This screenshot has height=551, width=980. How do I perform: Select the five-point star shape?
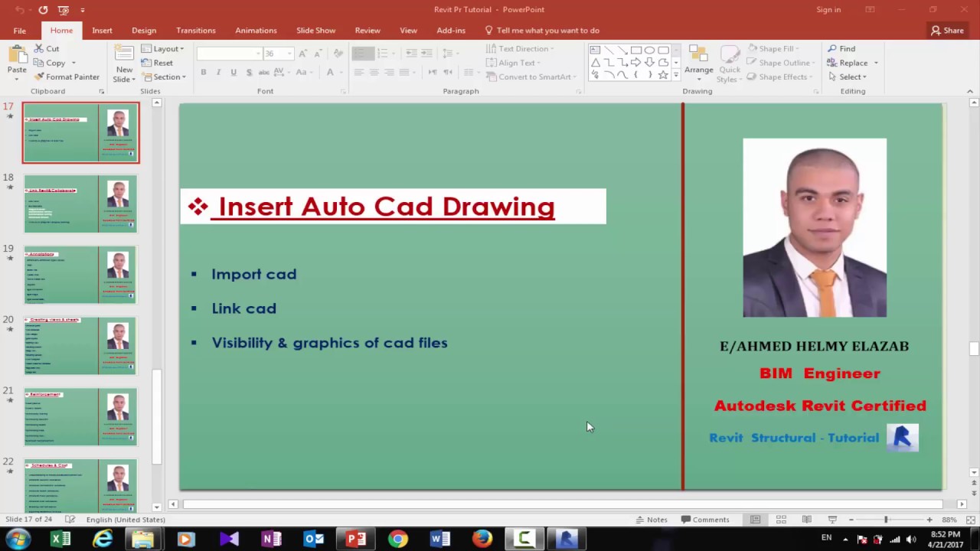click(x=663, y=75)
